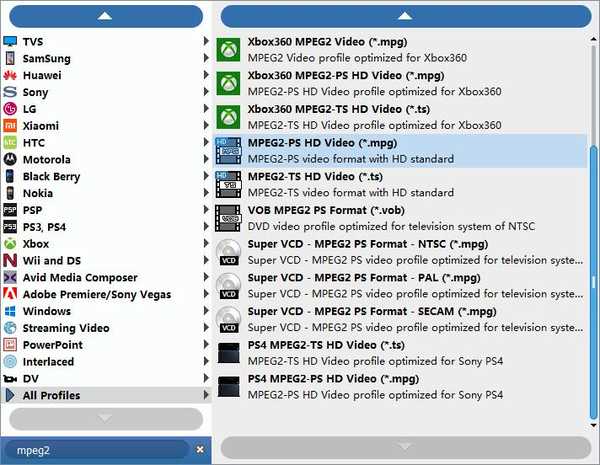Open the PowerPoint category
Screen dimensions: 600x465
click(106, 344)
